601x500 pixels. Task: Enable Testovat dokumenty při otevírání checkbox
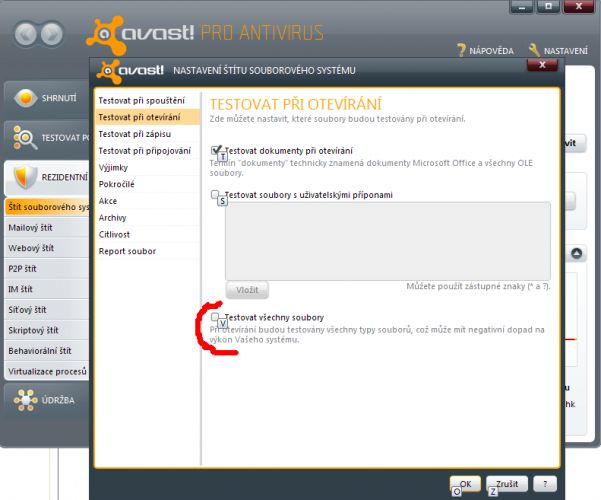[x=216, y=150]
